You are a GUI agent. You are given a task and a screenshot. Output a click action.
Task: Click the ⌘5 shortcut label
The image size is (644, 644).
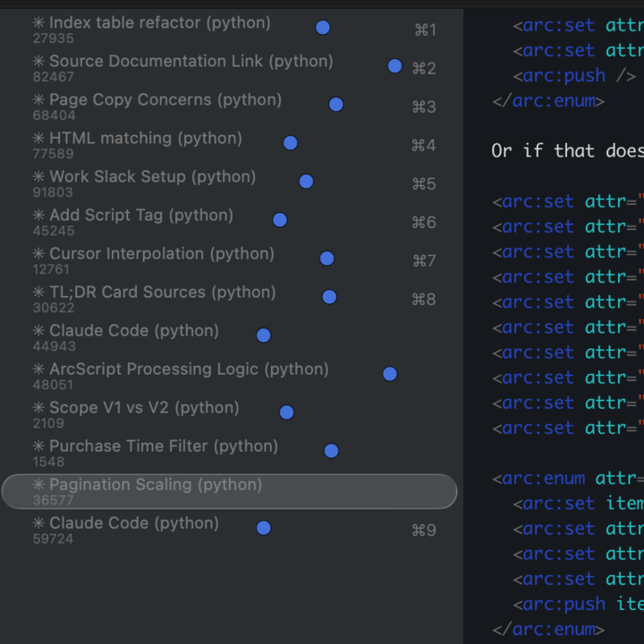[424, 184]
